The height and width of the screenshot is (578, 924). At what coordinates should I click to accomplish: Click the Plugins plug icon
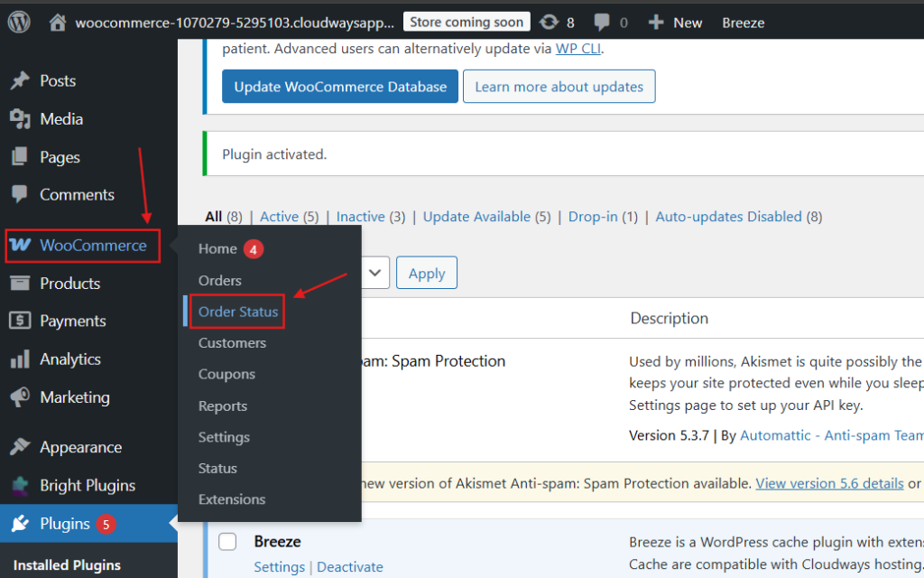point(20,523)
